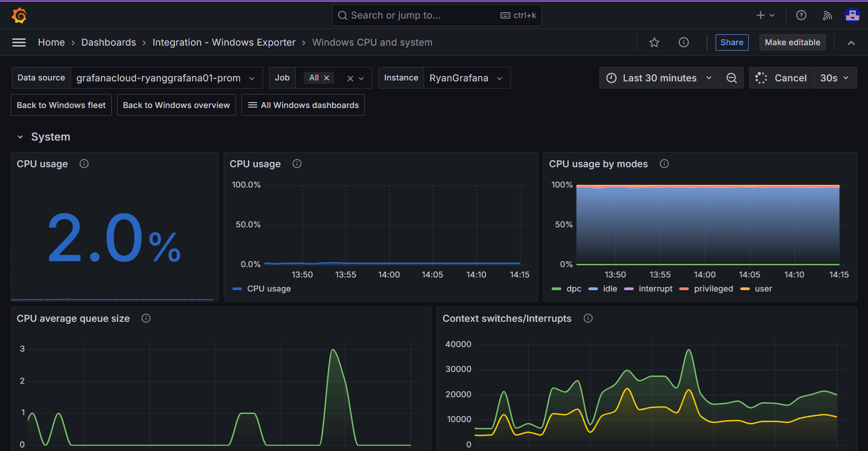This screenshot has height=451, width=868.
Task: Hide the idle series in CPU modes legend
Action: coord(610,289)
